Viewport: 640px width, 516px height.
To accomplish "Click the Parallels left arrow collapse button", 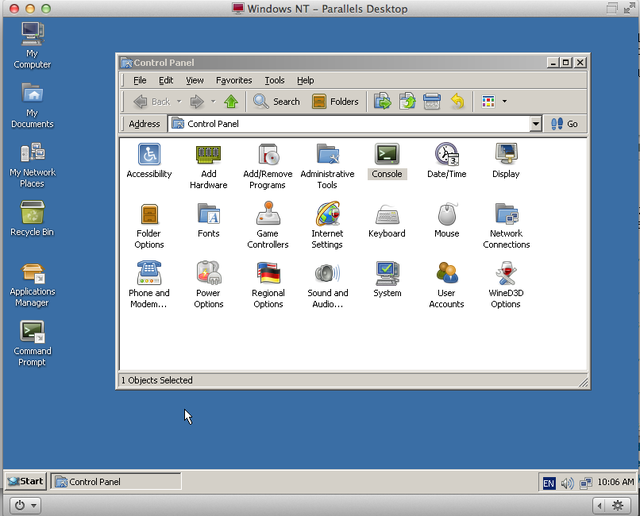I will click(x=599, y=506).
